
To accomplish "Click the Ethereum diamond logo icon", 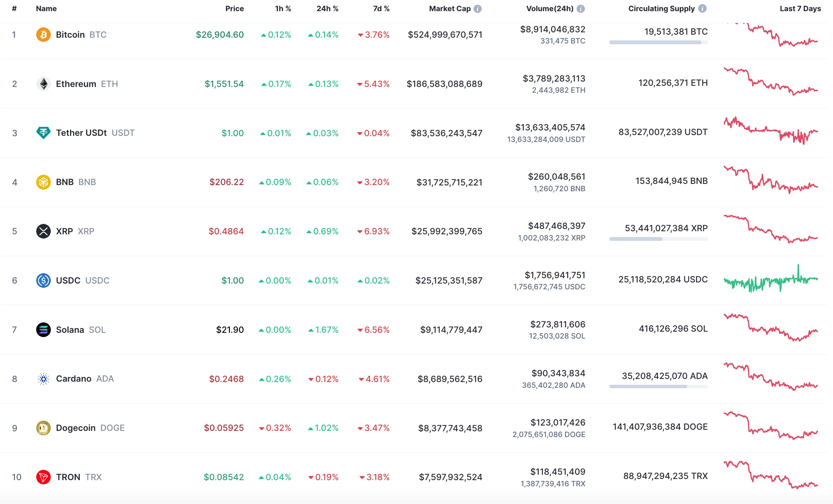I will click(43, 84).
